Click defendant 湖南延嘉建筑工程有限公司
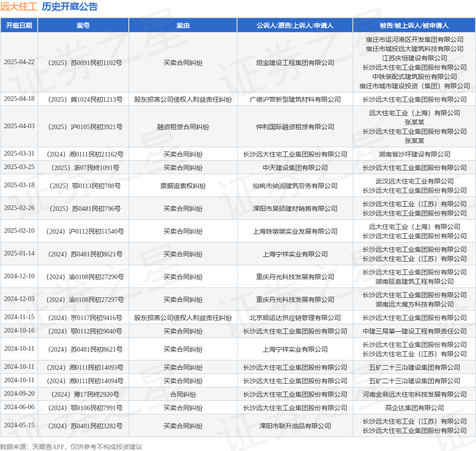Image resolution: width=476 pixels, height=451 pixels. click(x=414, y=282)
